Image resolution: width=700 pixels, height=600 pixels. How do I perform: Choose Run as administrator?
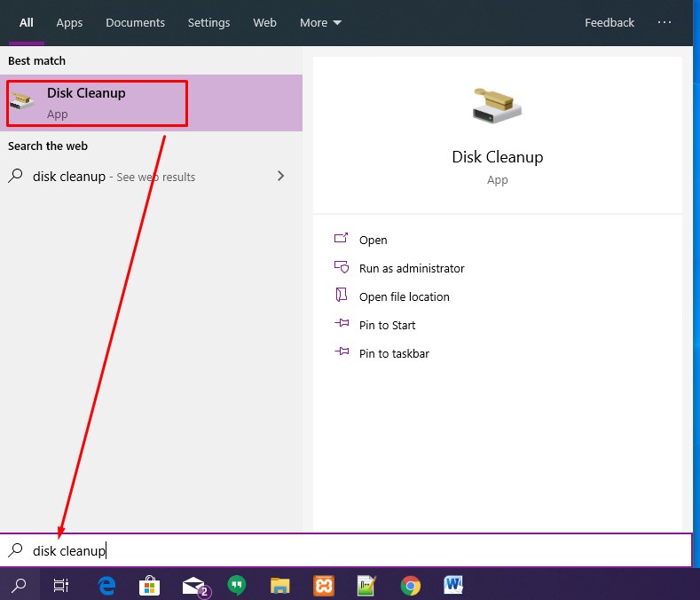tap(412, 269)
